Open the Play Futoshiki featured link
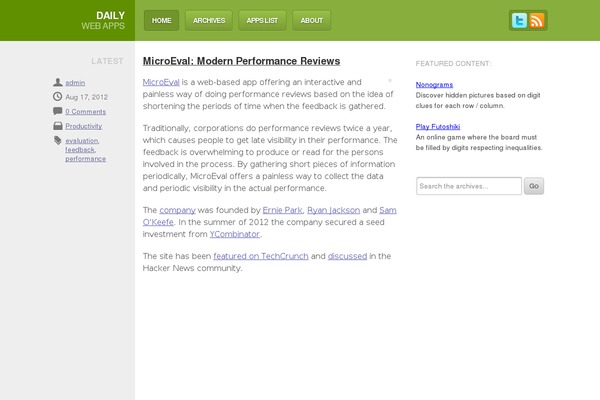The height and width of the screenshot is (400, 600). coord(438,127)
